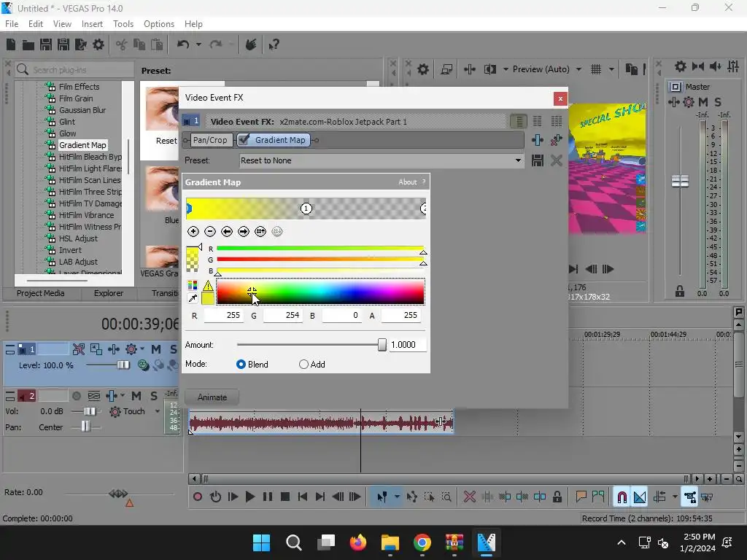
Task: Switch to the Project Media tab
Action: [x=41, y=293]
